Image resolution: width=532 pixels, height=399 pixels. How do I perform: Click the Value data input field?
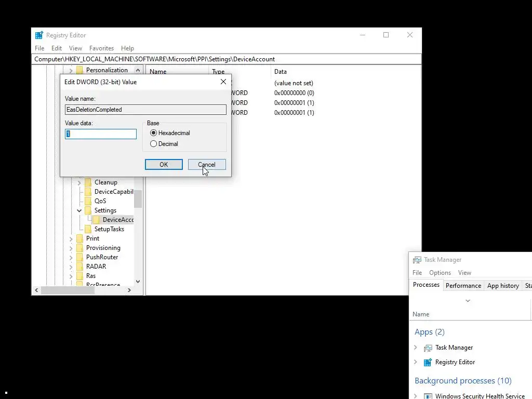101,134
